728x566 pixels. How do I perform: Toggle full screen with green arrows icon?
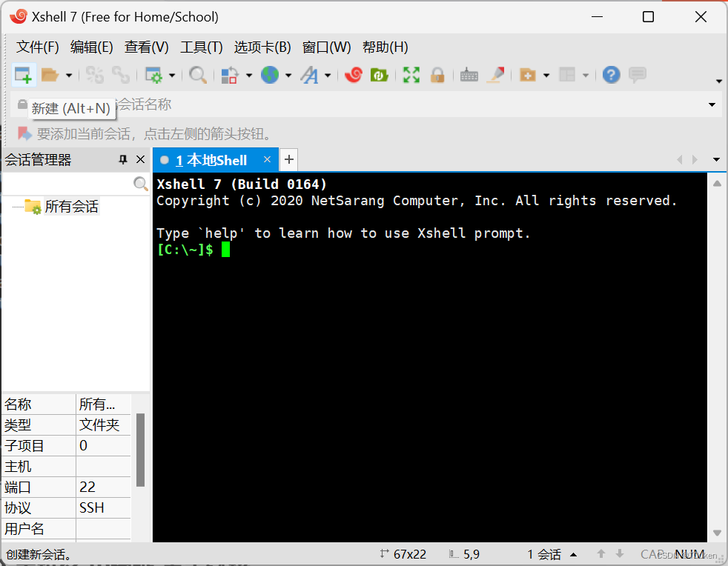(411, 75)
